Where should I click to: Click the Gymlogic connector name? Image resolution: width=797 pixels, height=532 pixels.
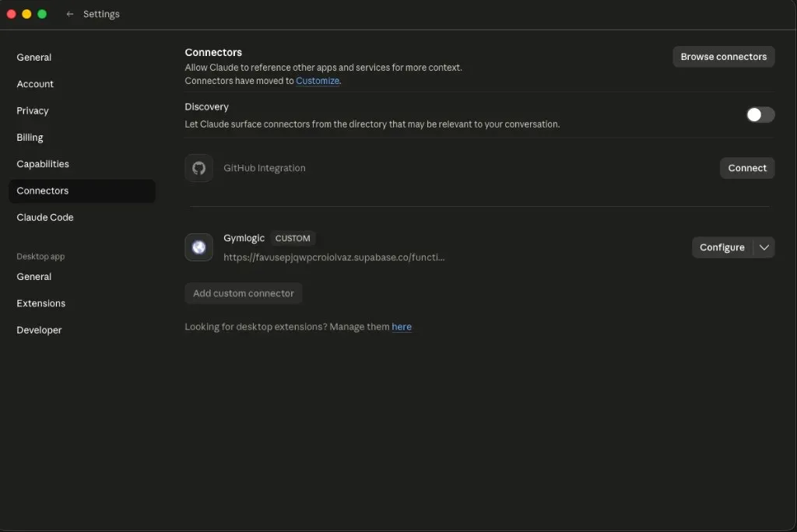(x=244, y=238)
